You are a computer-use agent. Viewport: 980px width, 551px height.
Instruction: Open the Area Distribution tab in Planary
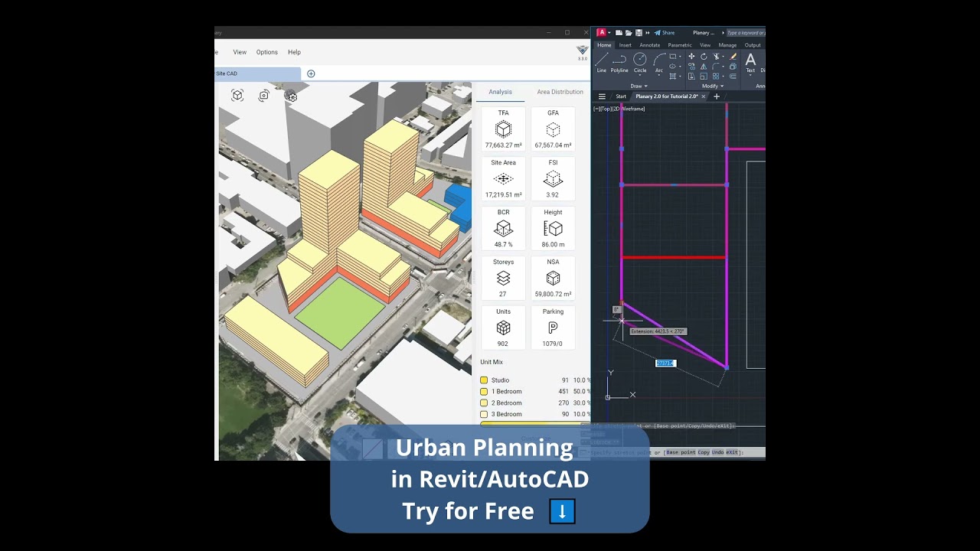coord(560,92)
